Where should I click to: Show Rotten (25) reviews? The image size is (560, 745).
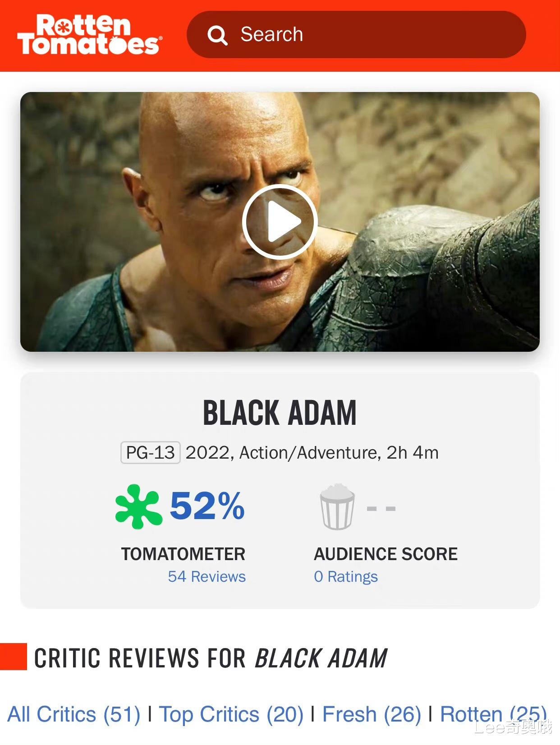point(493,714)
